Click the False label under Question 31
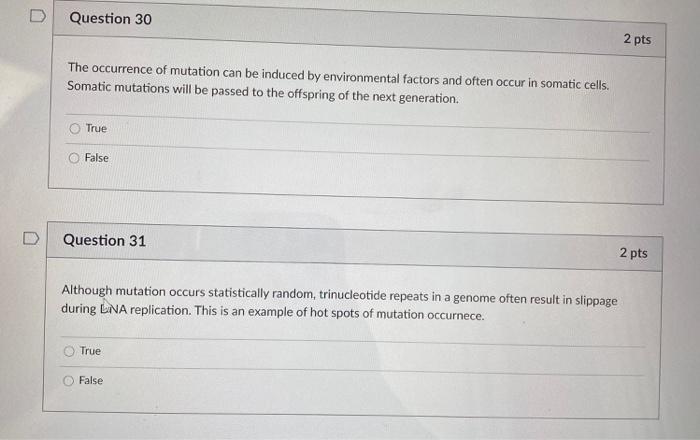Viewport: 700px width, 440px height. pos(91,381)
